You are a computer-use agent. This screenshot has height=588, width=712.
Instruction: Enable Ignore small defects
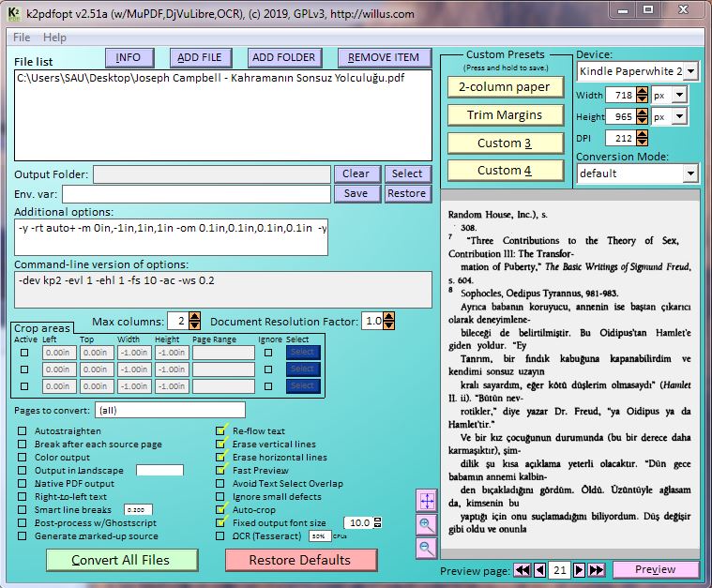(x=220, y=497)
